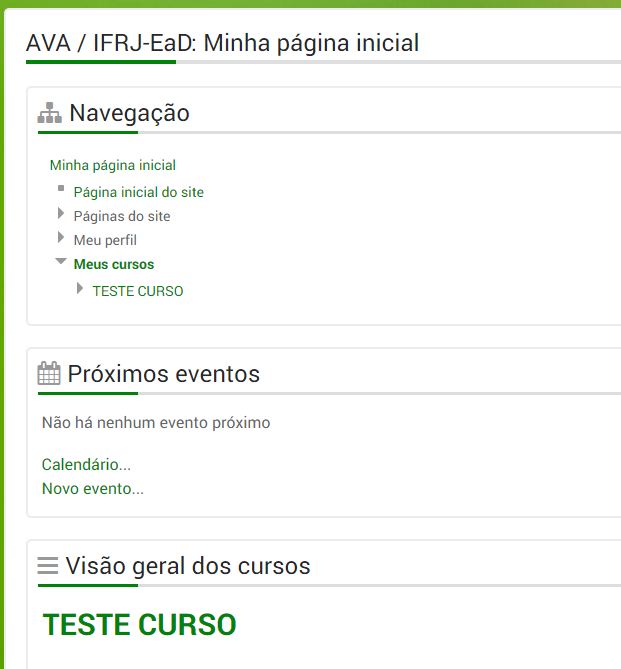Expand the Páginas do site arrow
The image size is (621, 669).
(x=61, y=214)
